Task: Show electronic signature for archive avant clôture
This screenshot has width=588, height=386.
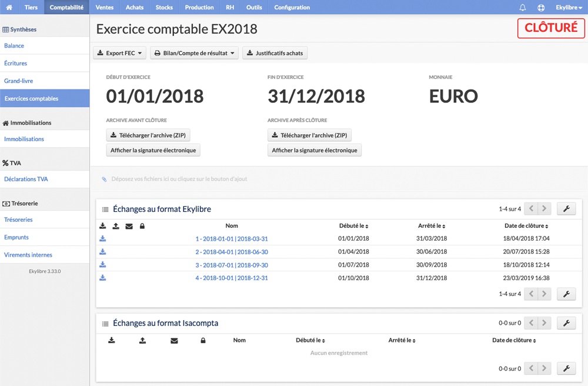Action: [153, 150]
